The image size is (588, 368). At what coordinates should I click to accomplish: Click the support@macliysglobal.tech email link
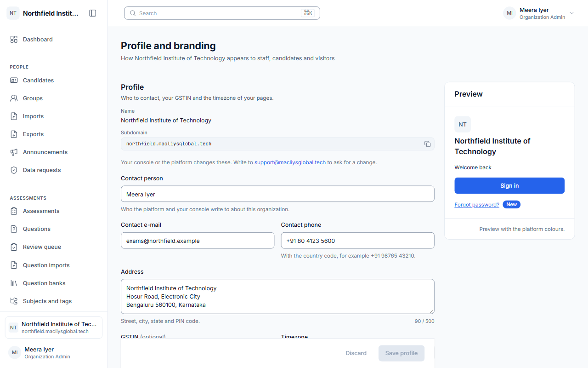click(x=290, y=162)
